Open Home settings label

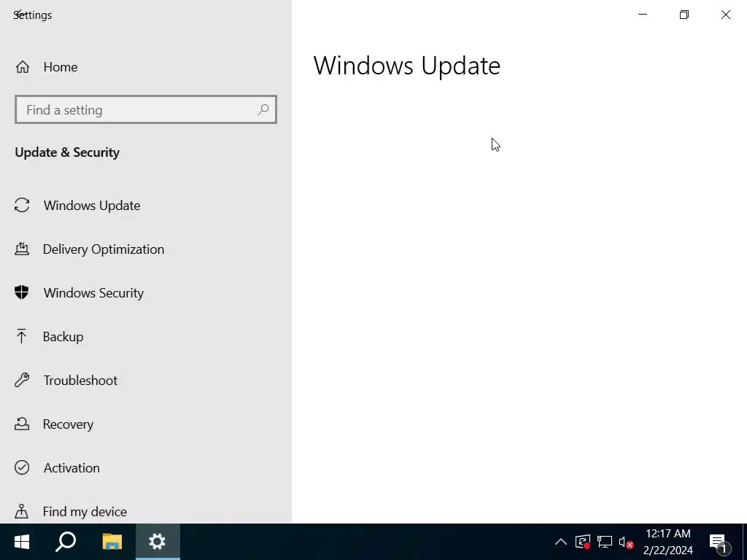61,67
